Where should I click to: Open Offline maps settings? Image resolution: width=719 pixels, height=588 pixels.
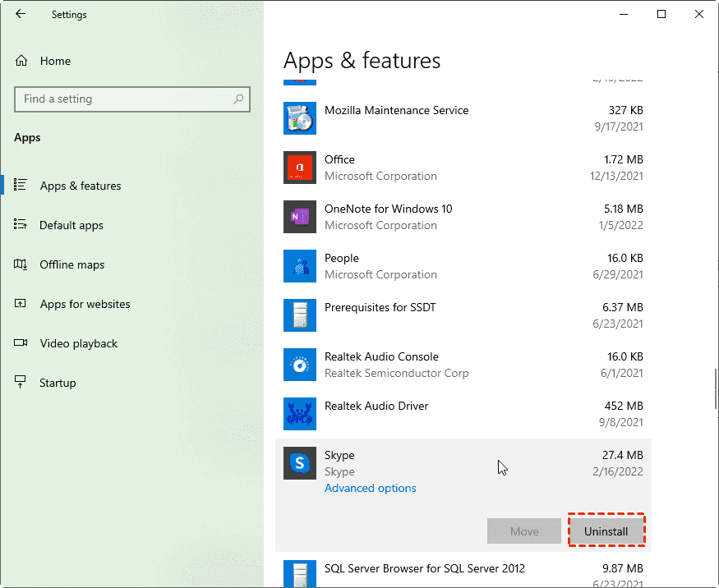coord(71,264)
